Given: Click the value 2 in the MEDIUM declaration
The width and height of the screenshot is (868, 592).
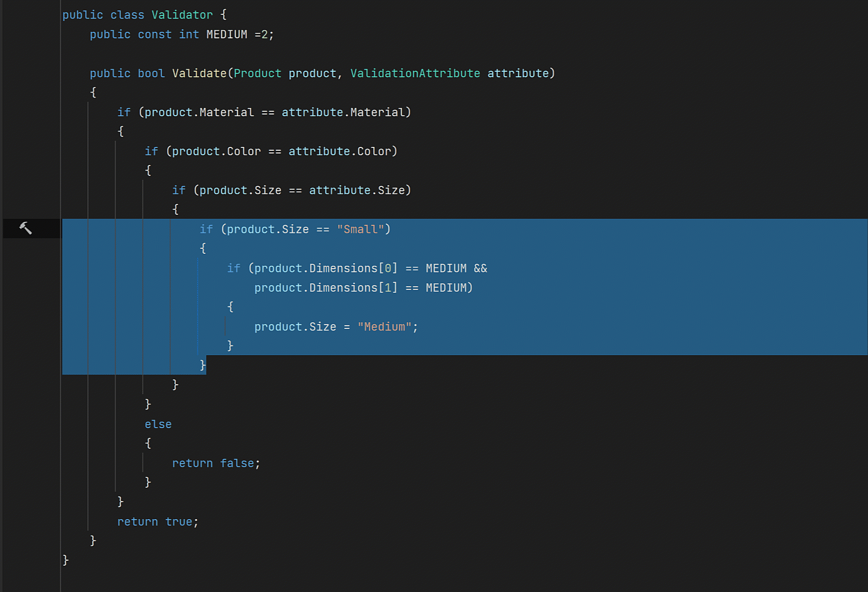Looking at the screenshot, I should coord(264,35).
